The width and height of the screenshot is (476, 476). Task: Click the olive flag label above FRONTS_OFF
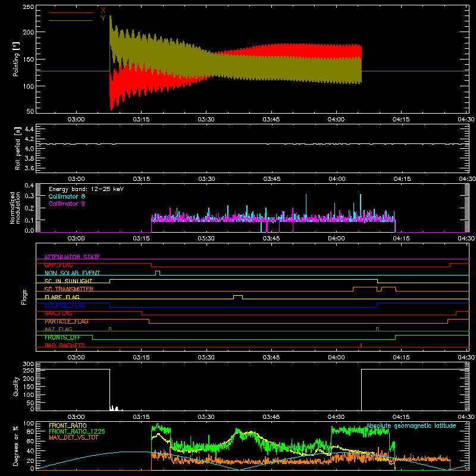click(58, 329)
